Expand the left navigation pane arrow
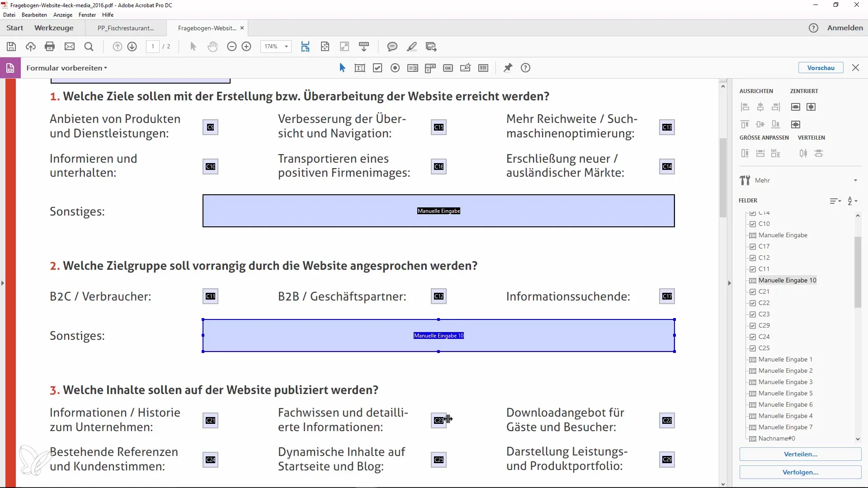Image resolution: width=868 pixels, height=488 pixels. point(3,283)
